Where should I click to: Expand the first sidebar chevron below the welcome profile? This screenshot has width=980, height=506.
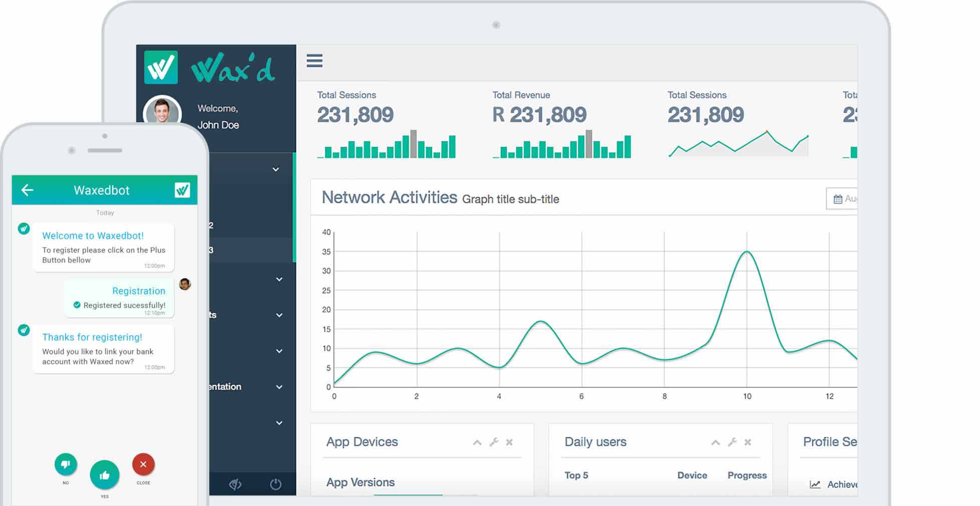point(275,169)
